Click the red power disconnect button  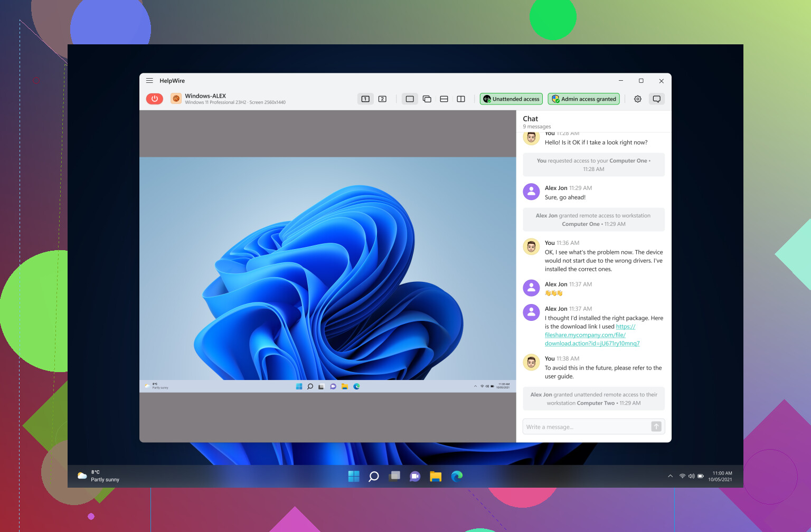155,99
